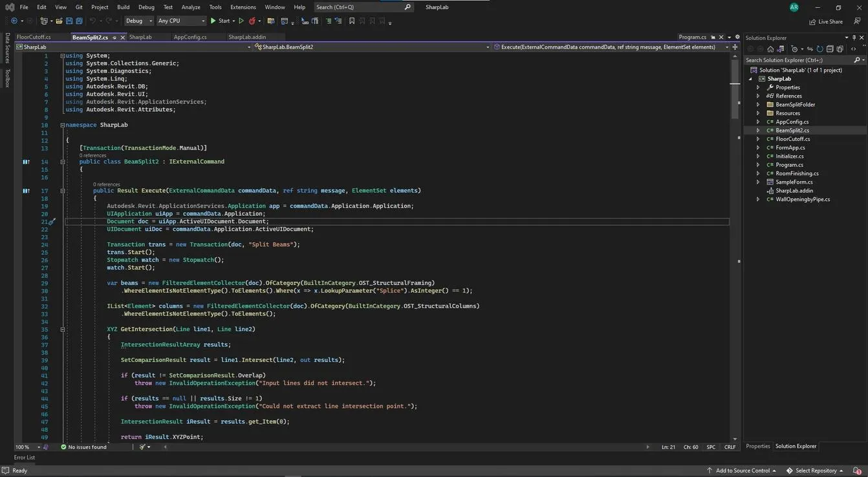Click the Save All icon
The image size is (868, 477).
coord(79,21)
